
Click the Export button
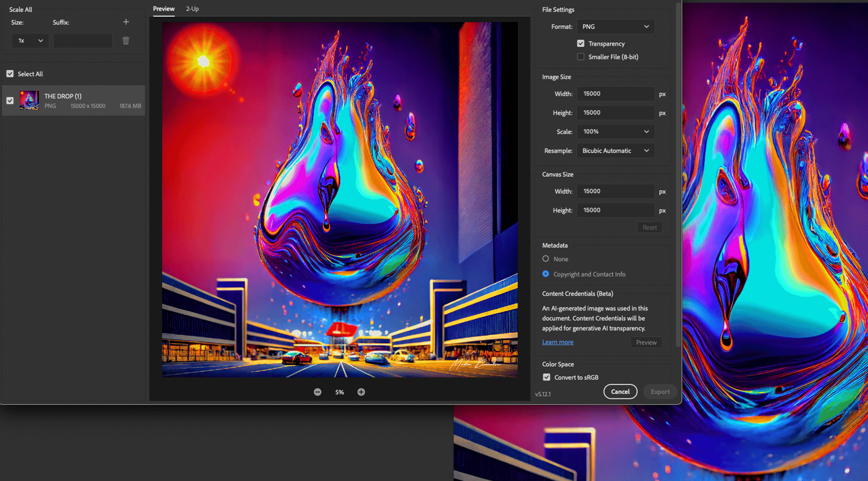[660, 391]
